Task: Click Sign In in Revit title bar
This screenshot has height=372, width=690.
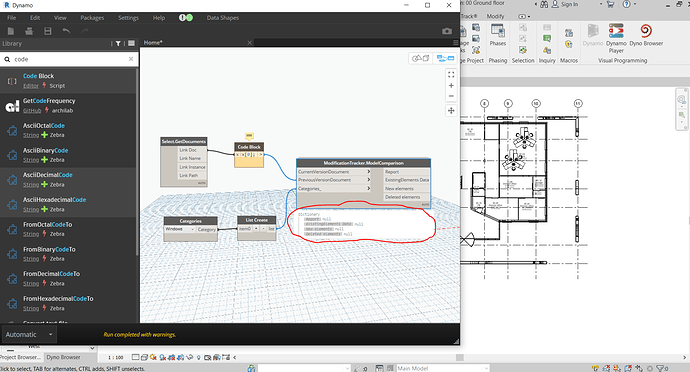Action: [565, 4]
